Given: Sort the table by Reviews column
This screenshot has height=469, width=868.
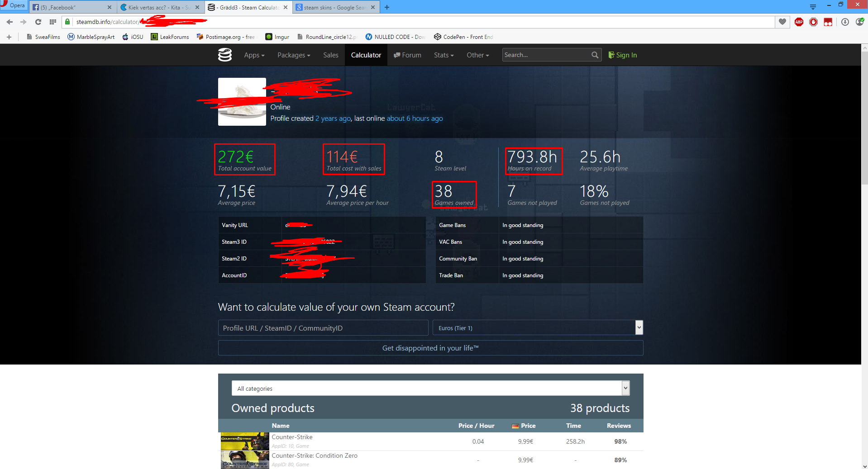Looking at the screenshot, I should point(619,426).
